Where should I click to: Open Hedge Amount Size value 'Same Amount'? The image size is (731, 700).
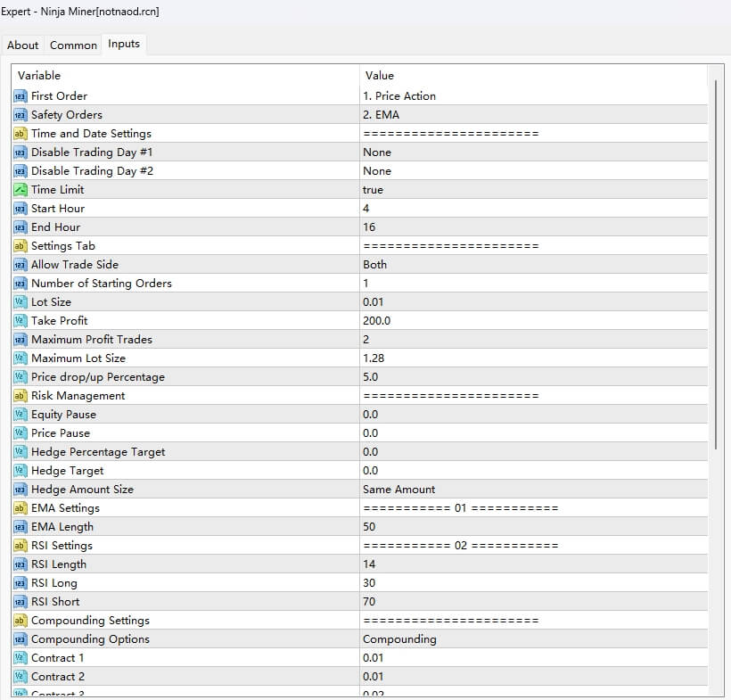(x=398, y=490)
